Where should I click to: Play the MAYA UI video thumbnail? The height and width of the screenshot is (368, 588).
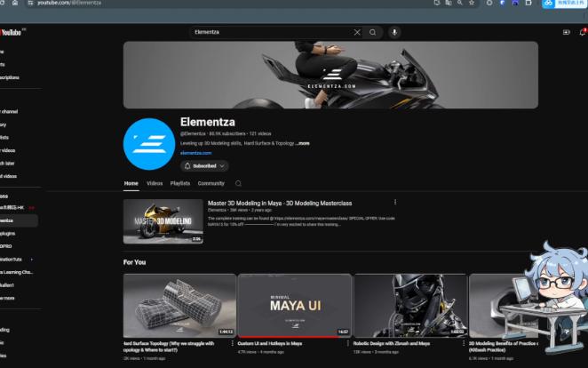295,306
